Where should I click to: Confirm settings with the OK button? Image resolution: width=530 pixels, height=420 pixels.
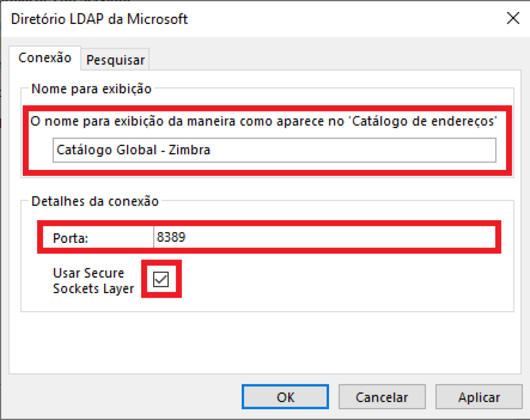click(285, 397)
